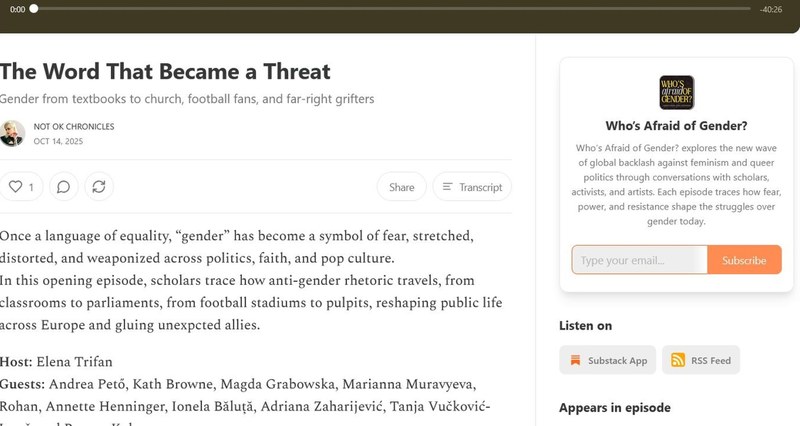Click the 0:00 elapsed time label
The image size is (800, 426).
coord(17,9)
